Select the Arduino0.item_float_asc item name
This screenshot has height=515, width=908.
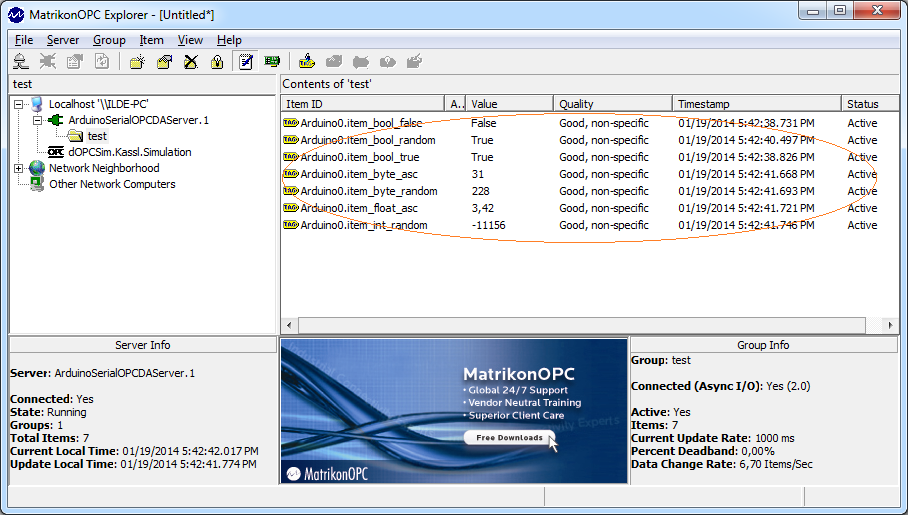coord(359,207)
